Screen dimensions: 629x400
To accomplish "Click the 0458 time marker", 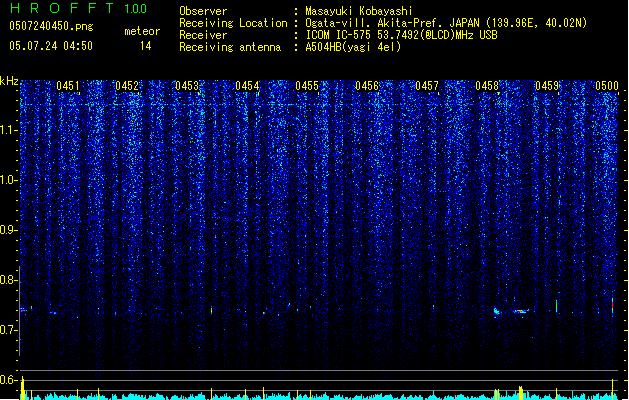I will click(487, 86).
